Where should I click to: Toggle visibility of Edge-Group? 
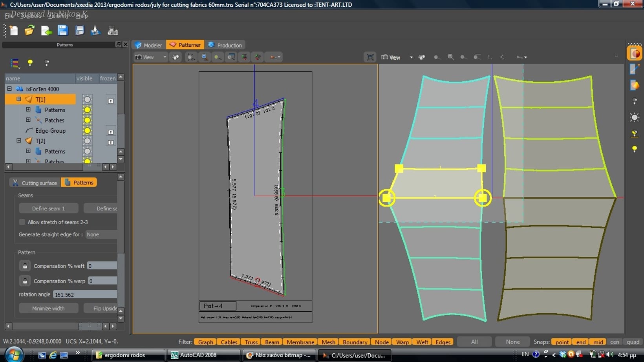(x=87, y=131)
